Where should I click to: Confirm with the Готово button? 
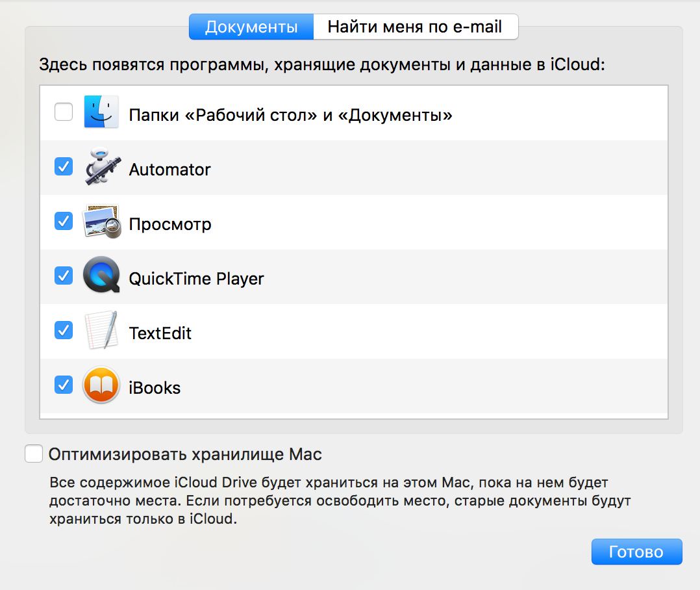[x=636, y=552]
